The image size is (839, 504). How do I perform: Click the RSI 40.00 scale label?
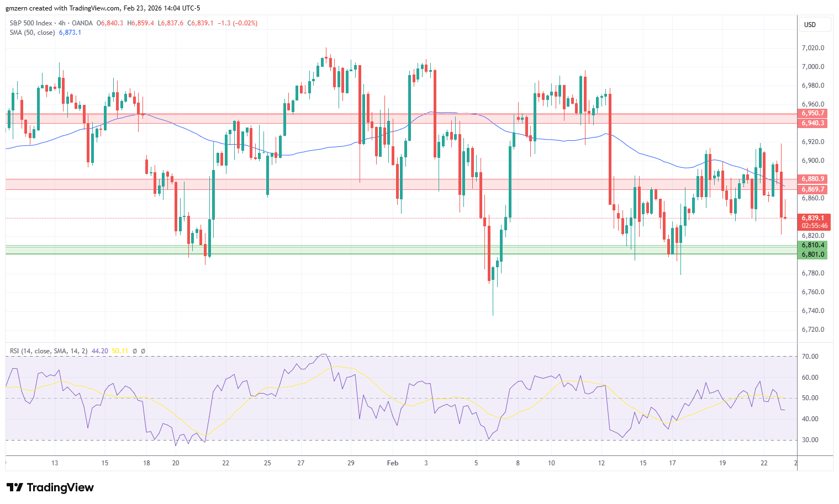810,419
